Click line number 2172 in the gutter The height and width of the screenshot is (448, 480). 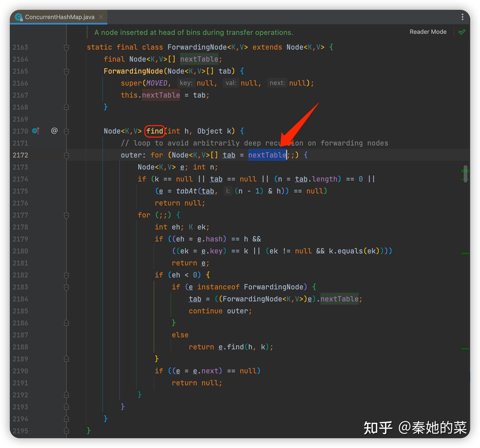[20, 155]
